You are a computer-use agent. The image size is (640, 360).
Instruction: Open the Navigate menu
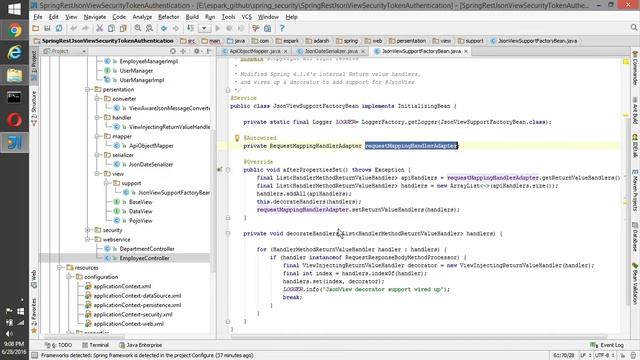(x=95, y=17)
